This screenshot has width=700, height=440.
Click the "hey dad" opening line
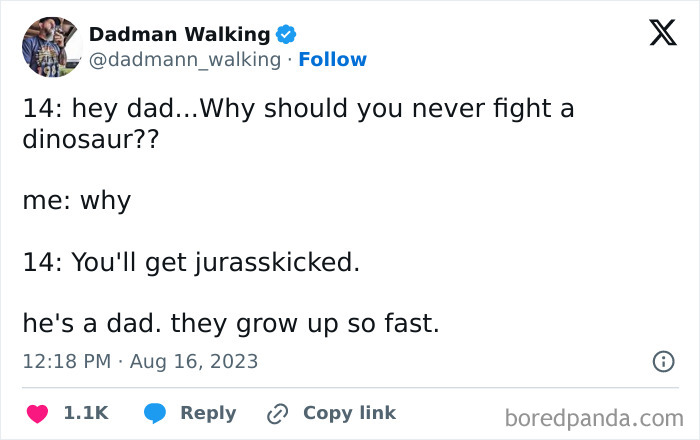point(298,108)
